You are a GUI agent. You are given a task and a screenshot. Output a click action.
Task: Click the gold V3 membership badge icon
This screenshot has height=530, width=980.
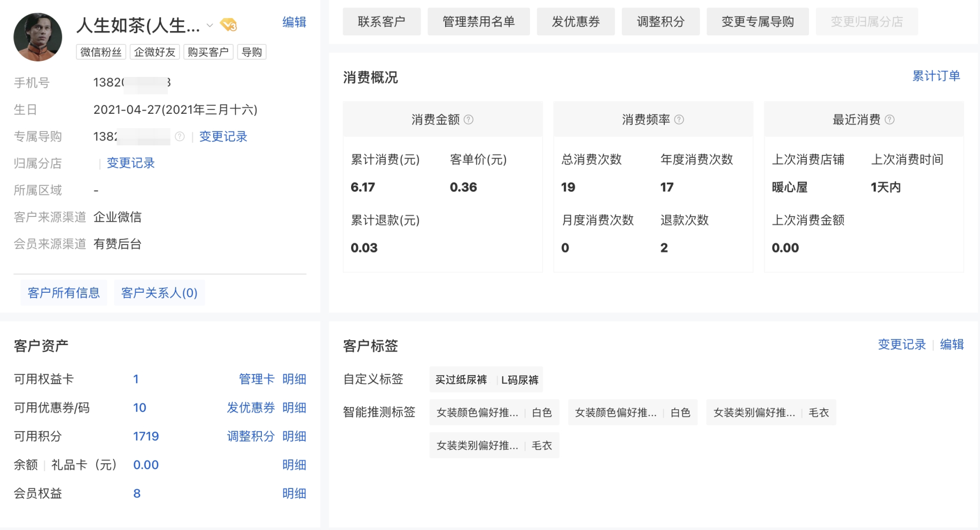pos(228,25)
